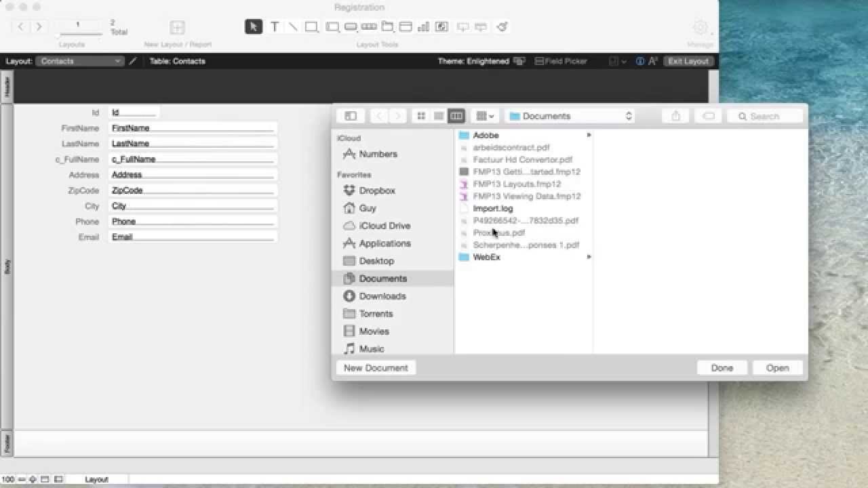Click the zoom out button in status bar
The width and height of the screenshot is (868, 488).
[22, 479]
